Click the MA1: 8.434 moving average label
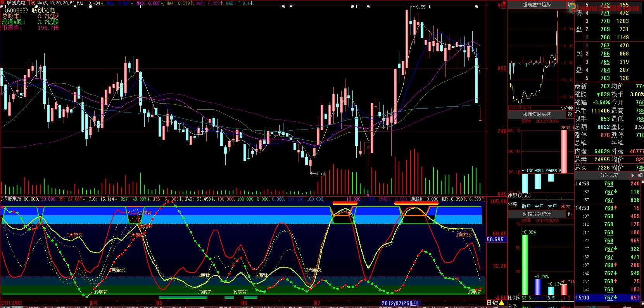Viewport: 644px width, 308px height. pos(90,3)
